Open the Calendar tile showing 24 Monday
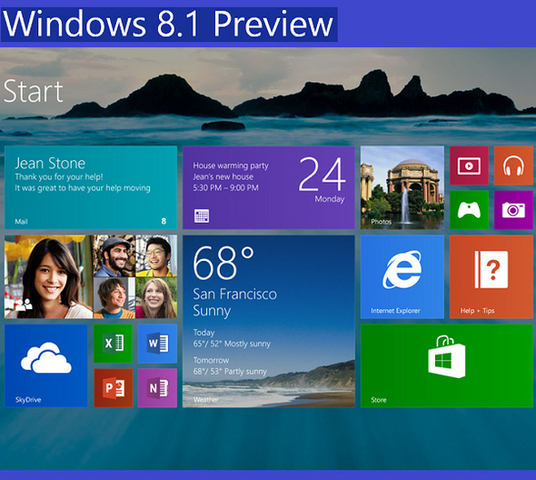 click(x=269, y=188)
